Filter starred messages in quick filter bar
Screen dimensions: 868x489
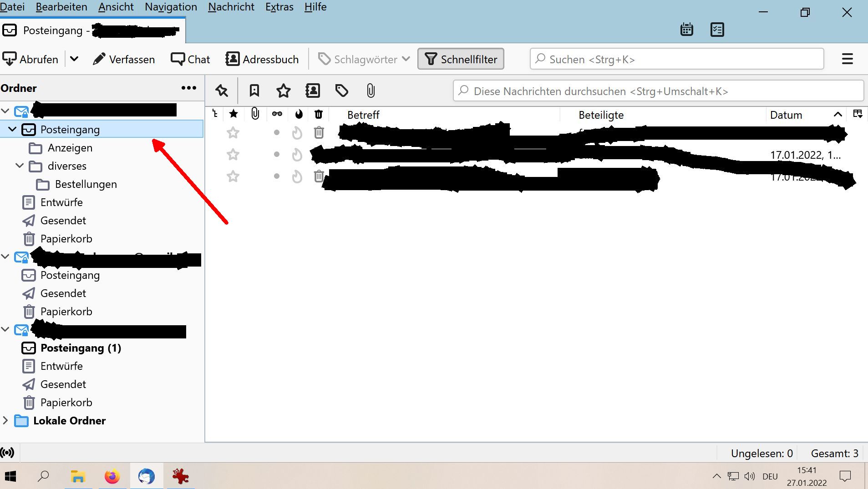tap(283, 91)
